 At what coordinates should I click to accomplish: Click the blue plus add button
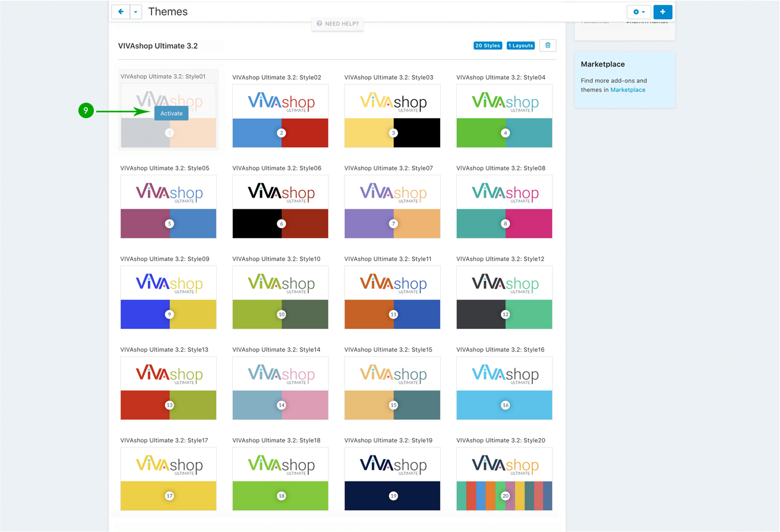[662, 12]
